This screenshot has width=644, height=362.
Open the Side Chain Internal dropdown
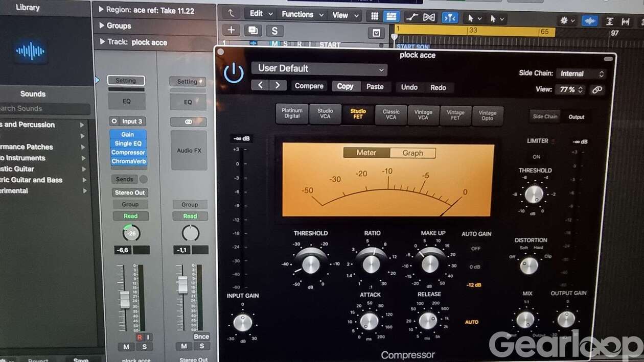pos(582,74)
